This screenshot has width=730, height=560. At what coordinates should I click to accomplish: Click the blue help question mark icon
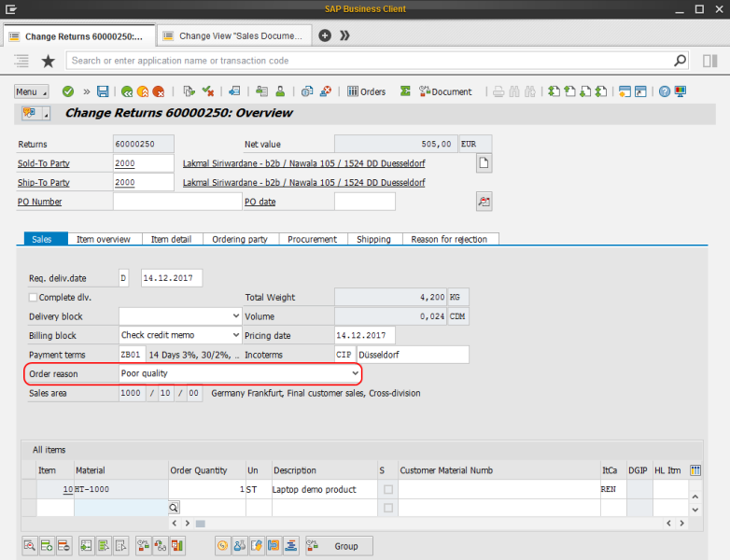point(665,91)
